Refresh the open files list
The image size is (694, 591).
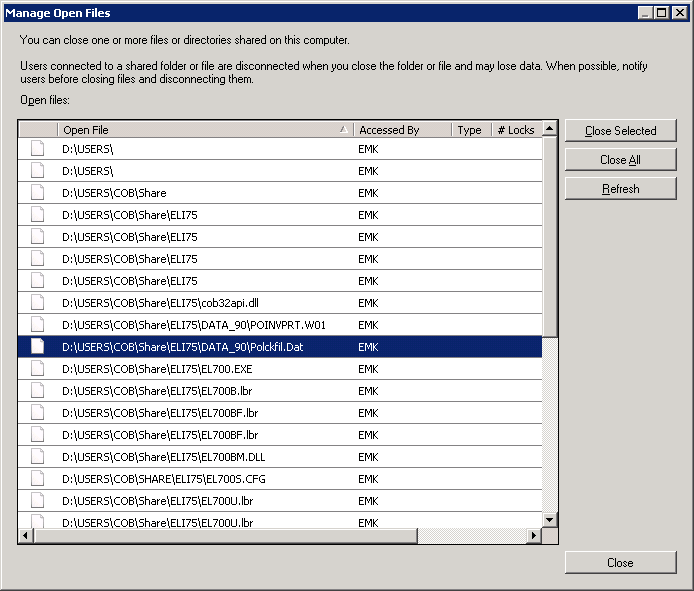(620, 188)
